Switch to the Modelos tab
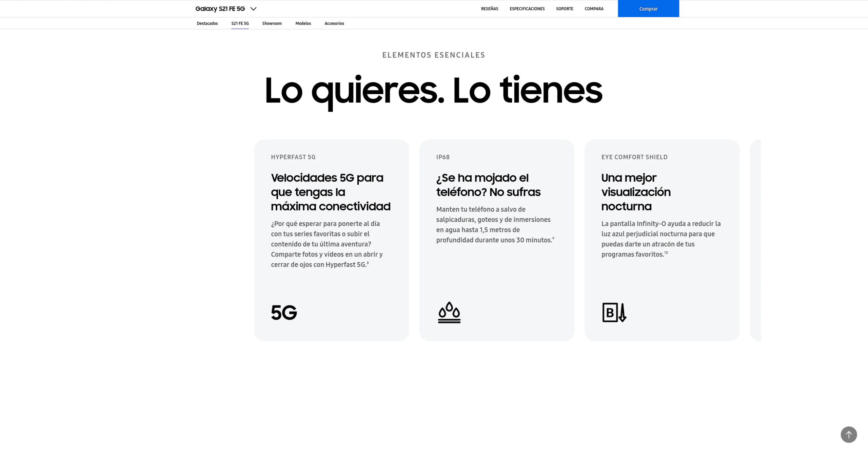This screenshot has height=451, width=868. (x=303, y=23)
